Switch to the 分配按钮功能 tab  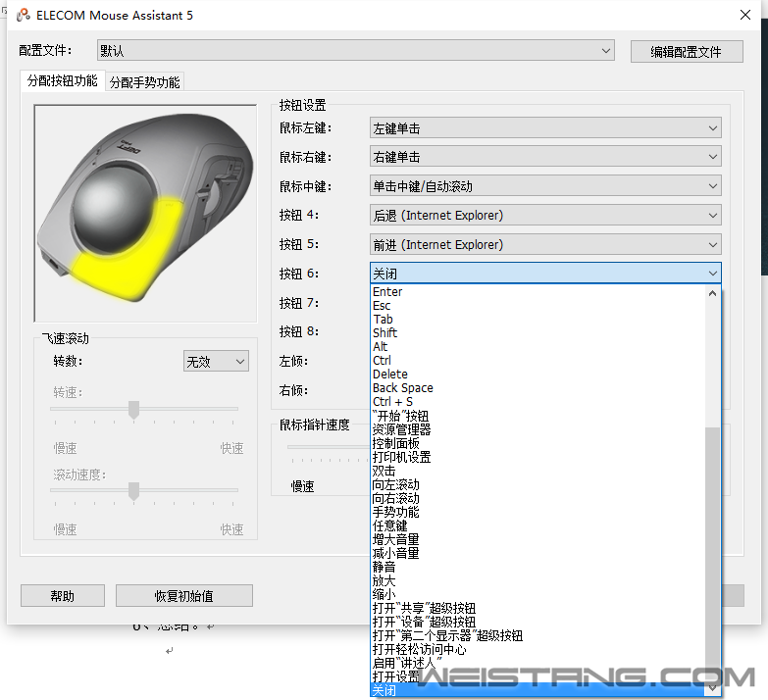coord(62,80)
